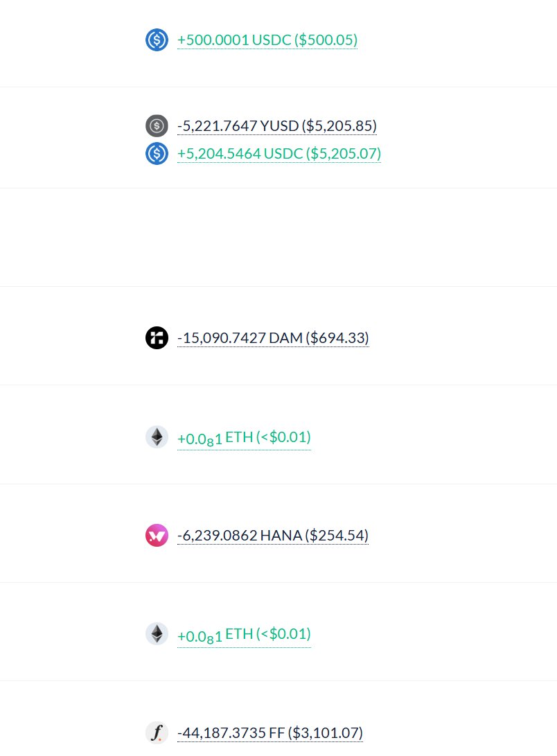The height and width of the screenshot is (756, 557).
Task: Click the black DAM token icon
Action: point(157,338)
